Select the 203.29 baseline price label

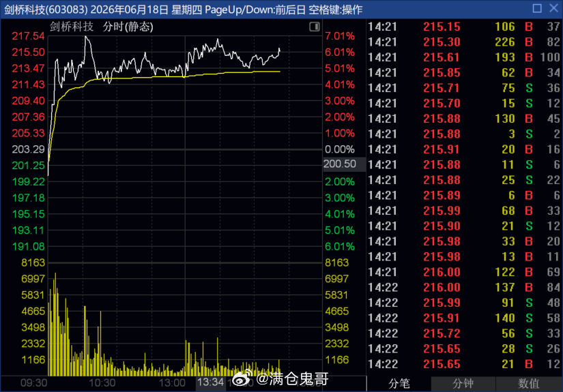tap(28, 149)
